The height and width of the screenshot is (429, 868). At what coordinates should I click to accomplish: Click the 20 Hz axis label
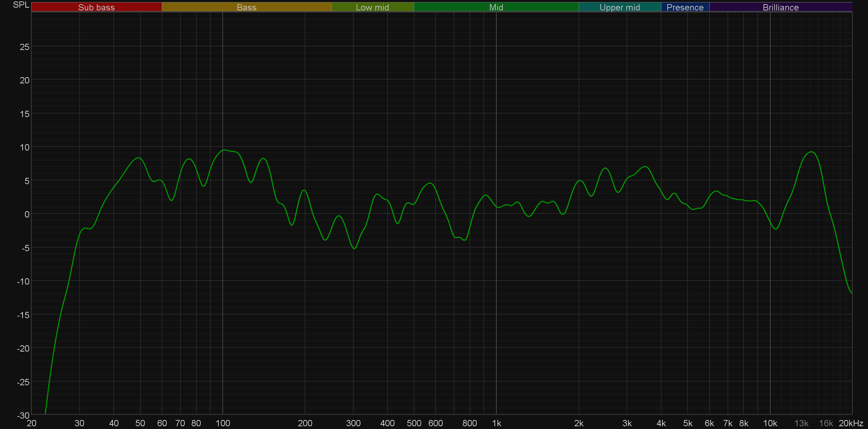pos(31,423)
